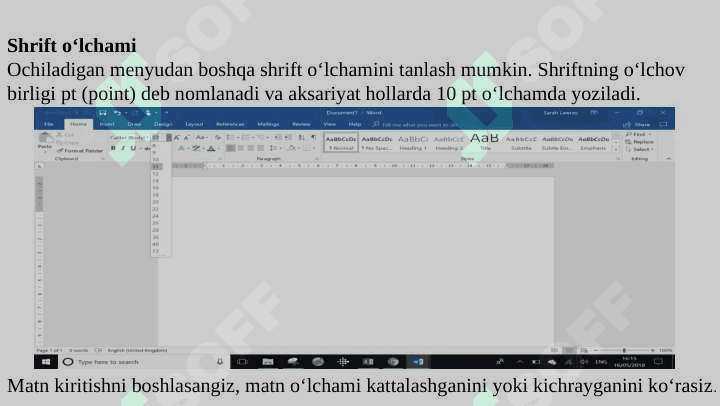The height and width of the screenshot is (406, 720).
Task: Click the Clear All Formatting icon
Action: (218, 137)
